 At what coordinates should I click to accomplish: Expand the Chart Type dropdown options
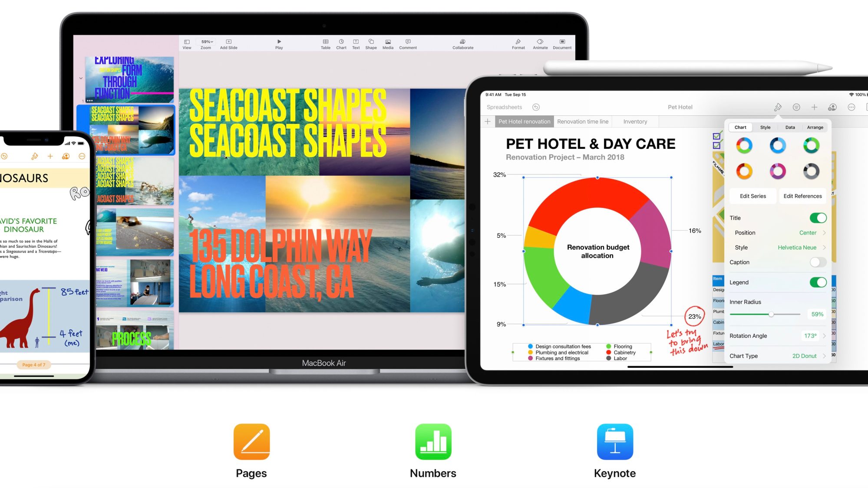pyautogui.click(x=825, y=356)
